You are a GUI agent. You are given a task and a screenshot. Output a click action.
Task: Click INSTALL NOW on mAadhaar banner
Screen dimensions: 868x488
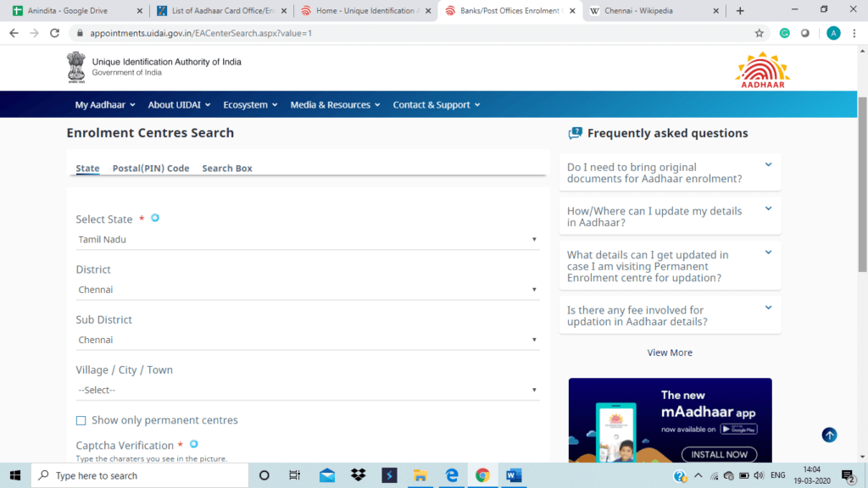(x=719, y=454)
